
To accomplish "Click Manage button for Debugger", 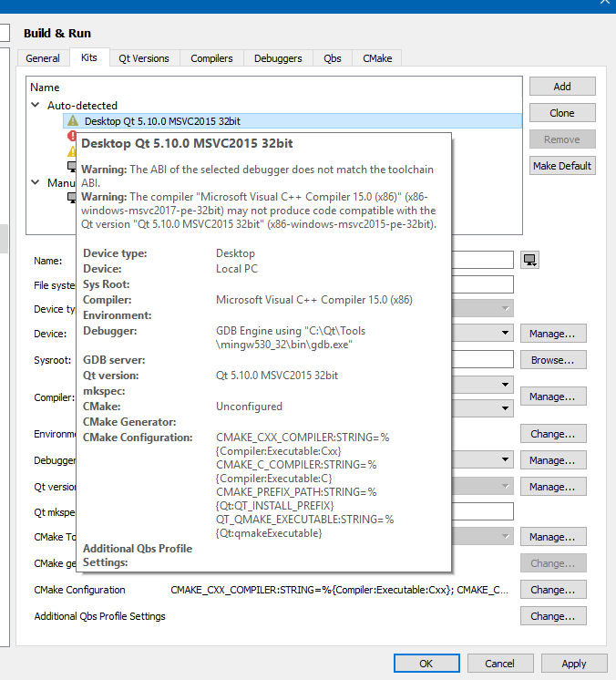I will 553,460.
